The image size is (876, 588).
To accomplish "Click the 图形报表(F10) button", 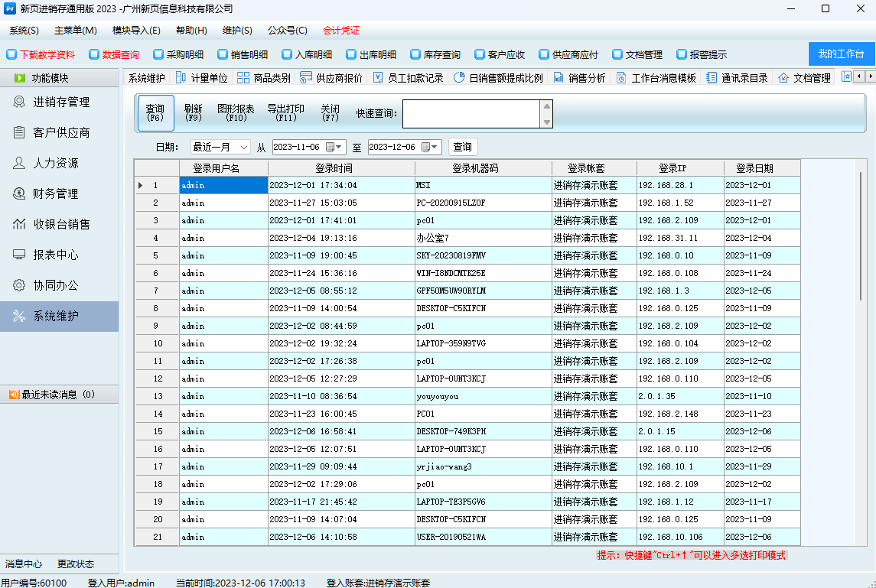I will point(236,113).
